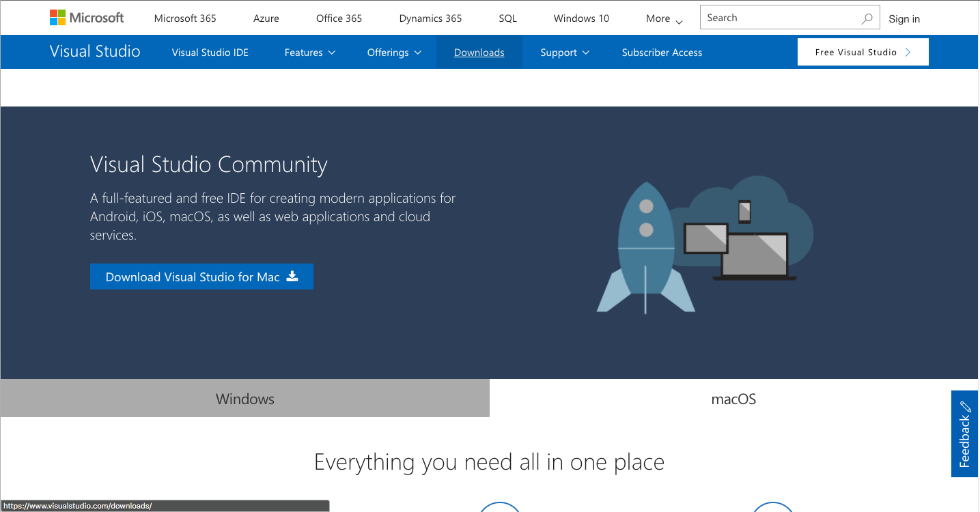This screenshot has height=512, width=980.
Task: Click 'Everything you need all in one place' heading
Action: pos(489,462)
